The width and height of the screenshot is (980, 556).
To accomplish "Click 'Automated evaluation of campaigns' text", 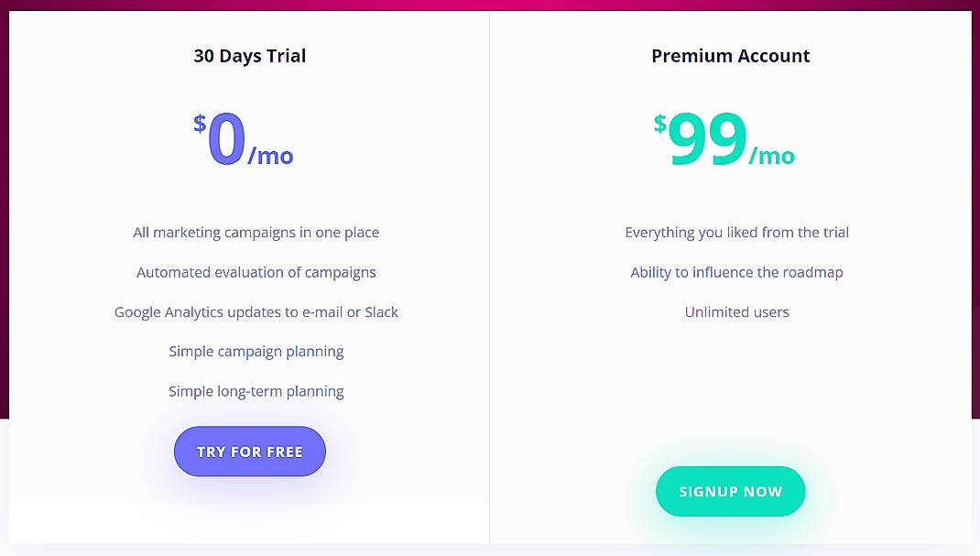I will [256, 272].
